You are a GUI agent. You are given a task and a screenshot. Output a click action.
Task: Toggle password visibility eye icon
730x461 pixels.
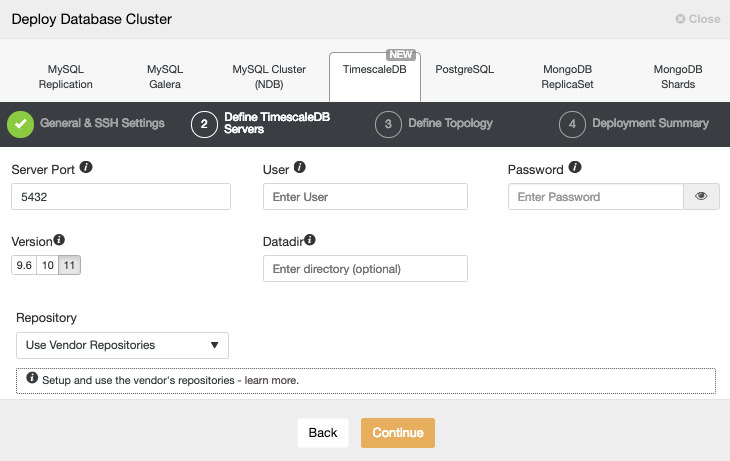(x=701, y=197)
